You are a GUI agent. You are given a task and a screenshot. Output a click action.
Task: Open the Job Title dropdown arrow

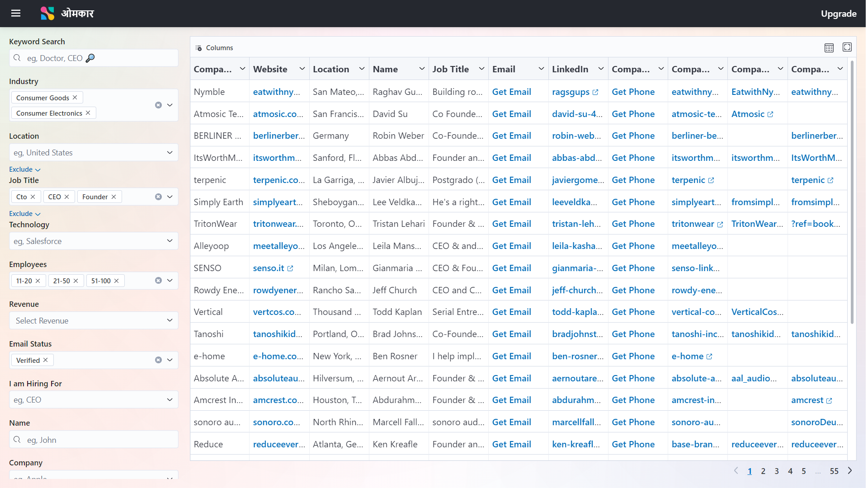170,197
